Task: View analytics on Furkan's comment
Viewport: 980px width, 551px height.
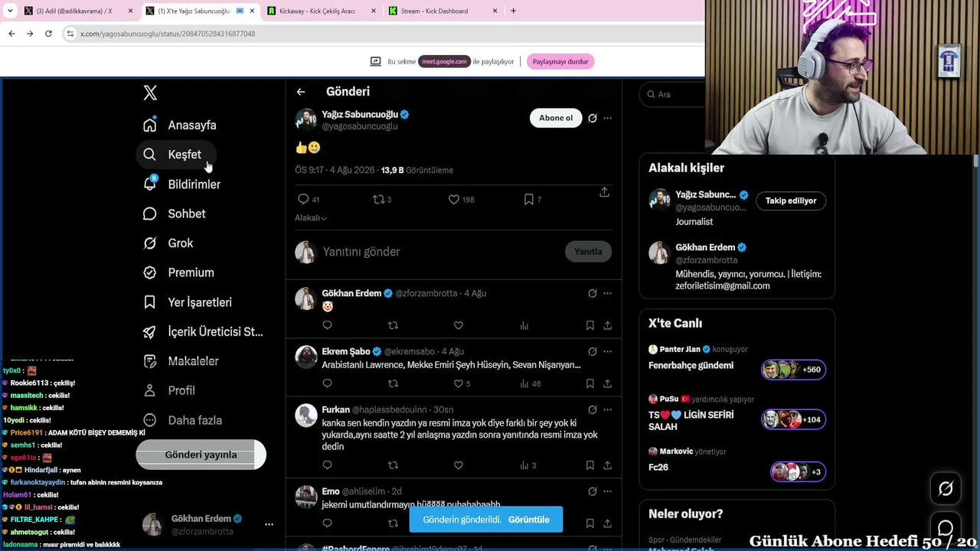Action: [x=528, y=465]
